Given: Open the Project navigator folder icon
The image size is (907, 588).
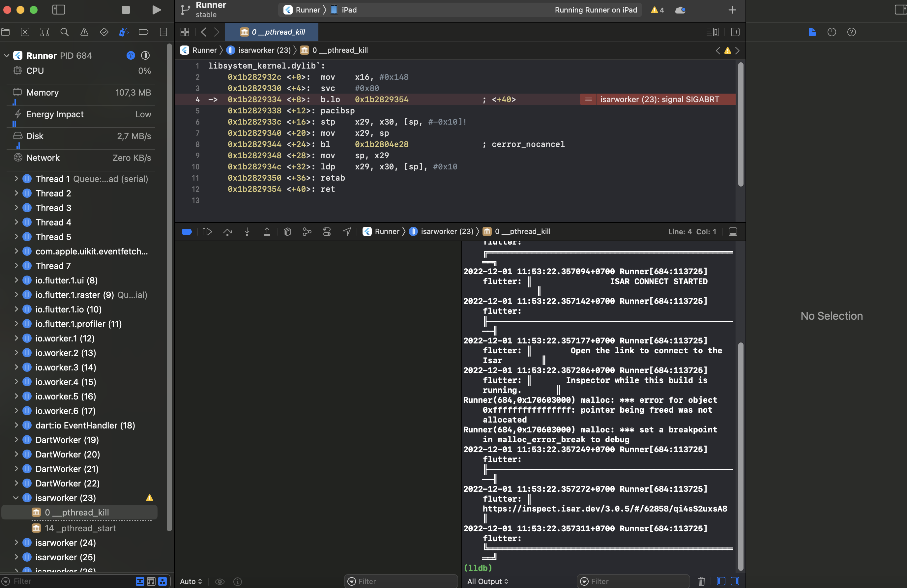Looking at the screenshot, I should point(6,32).
